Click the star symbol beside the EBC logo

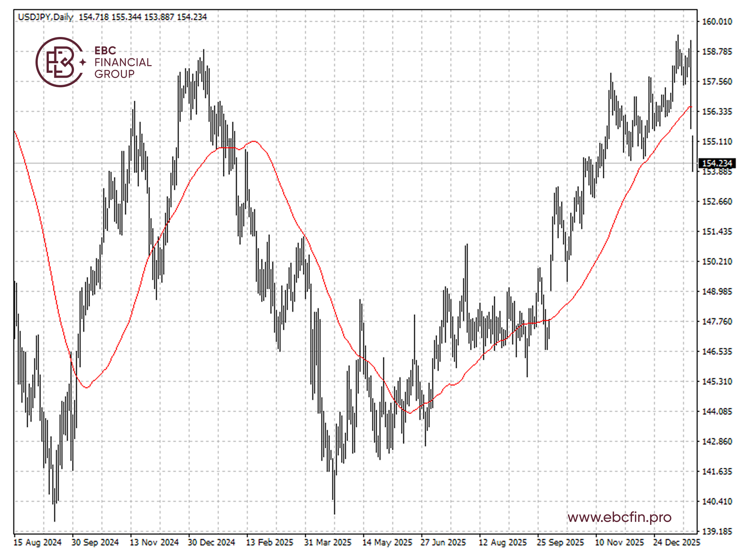(x=83, y=62)
